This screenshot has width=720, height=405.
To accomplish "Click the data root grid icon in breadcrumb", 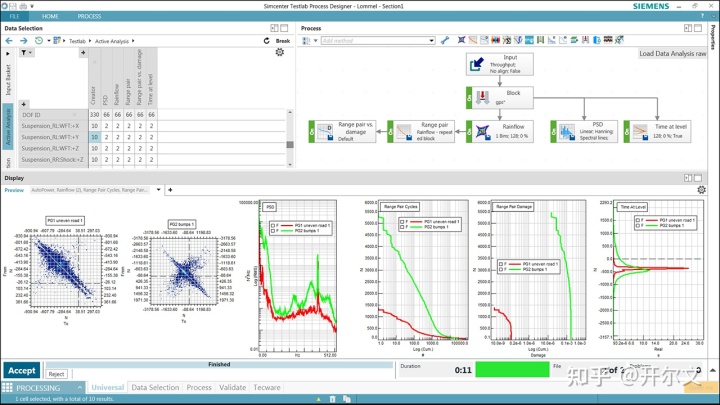I will coord(57,40).
